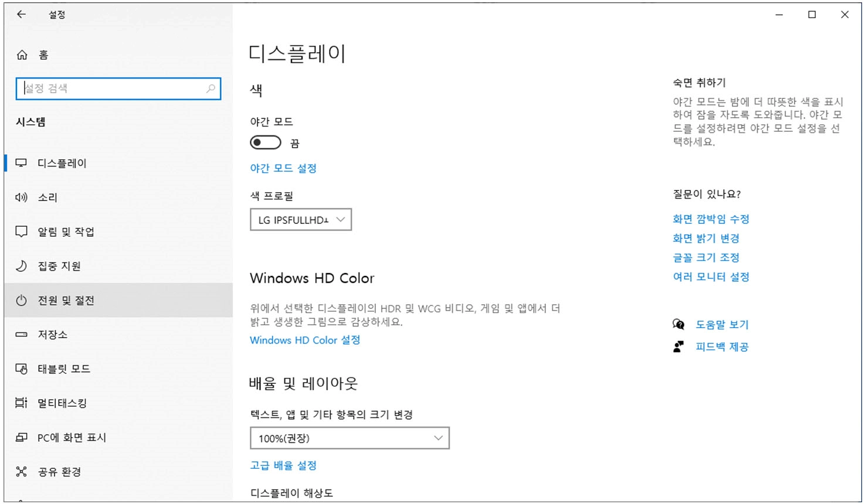Select the 태블릿 모드 sidebar icon
This screenshot has height=504, width=865.
click(22, 369)
